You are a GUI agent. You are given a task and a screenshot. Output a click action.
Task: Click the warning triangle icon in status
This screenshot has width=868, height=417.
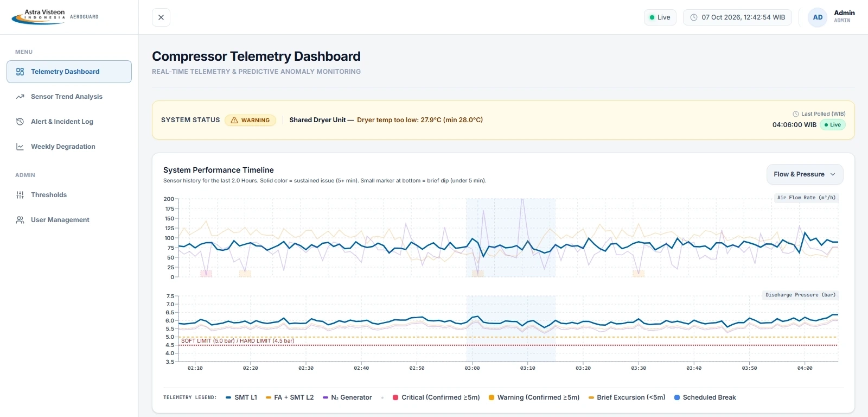(x=234, y=120)
